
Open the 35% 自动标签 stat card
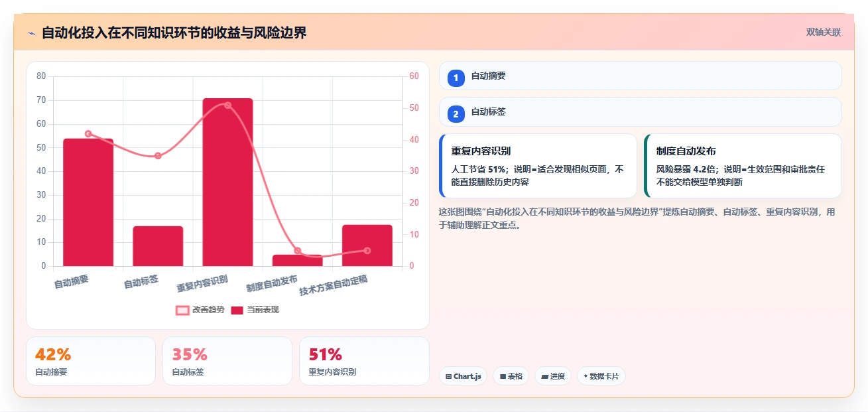click(227, 361)
